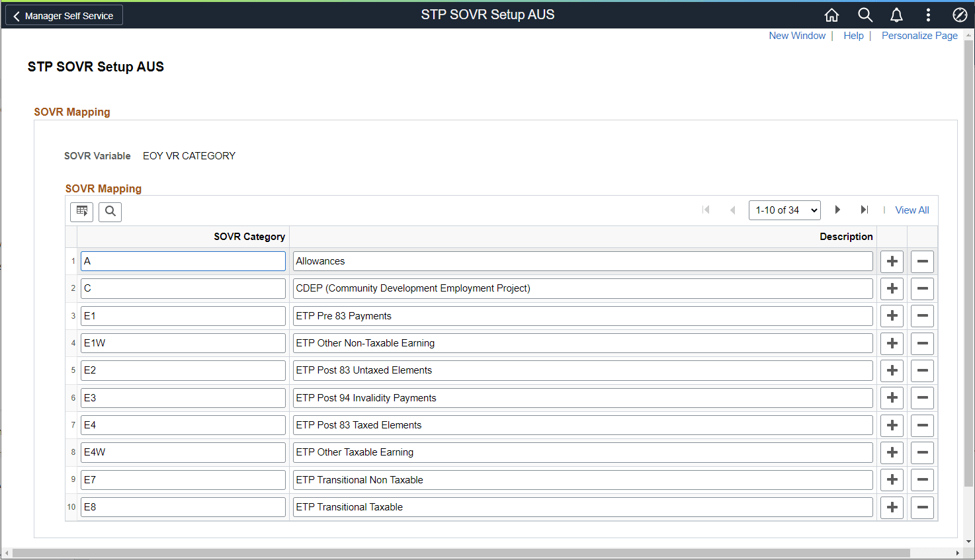Open the grid Find magnifier icon
This screenshot has height=560, width=975.
tap(110, 212)
